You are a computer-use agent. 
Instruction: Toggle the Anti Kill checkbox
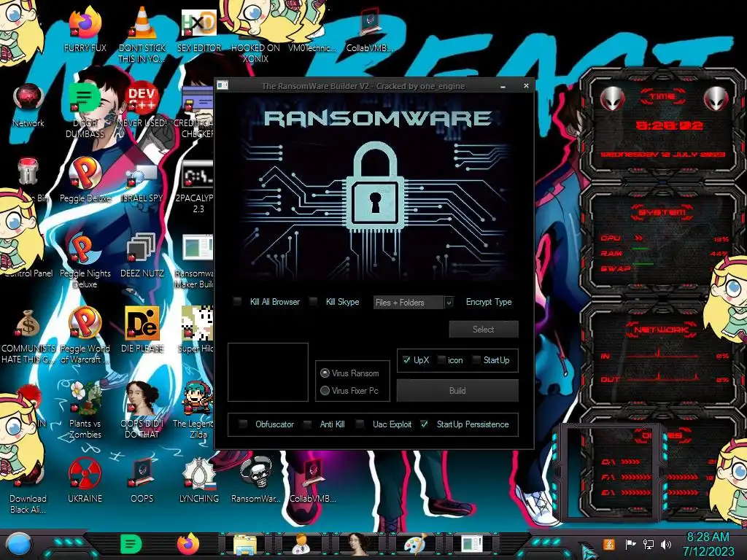pos(307,424)
